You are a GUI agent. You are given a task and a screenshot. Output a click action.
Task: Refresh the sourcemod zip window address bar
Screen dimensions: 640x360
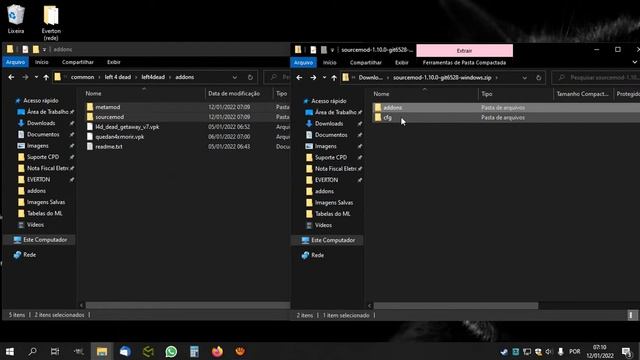[538, 78]
